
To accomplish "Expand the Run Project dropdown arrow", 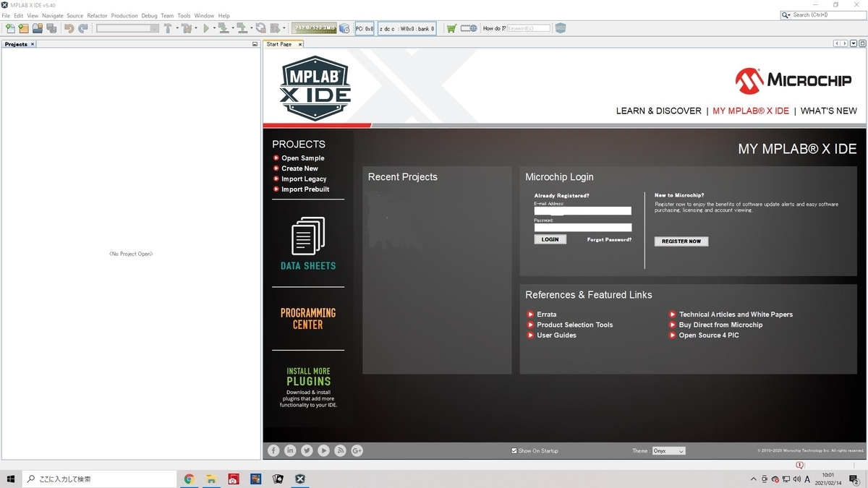I will 214,28.
